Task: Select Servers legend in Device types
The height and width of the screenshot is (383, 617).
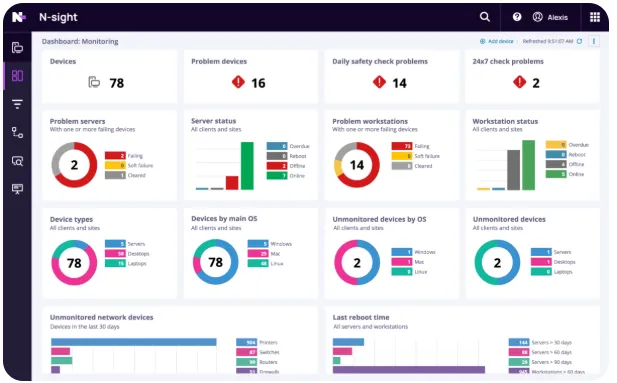Action: pos(125,244)
